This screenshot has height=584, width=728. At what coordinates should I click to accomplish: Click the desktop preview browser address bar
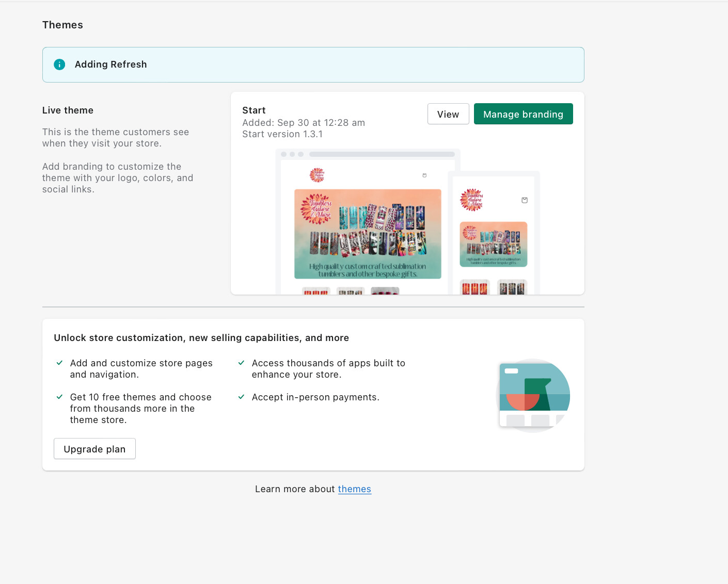(x=382, y=154)
